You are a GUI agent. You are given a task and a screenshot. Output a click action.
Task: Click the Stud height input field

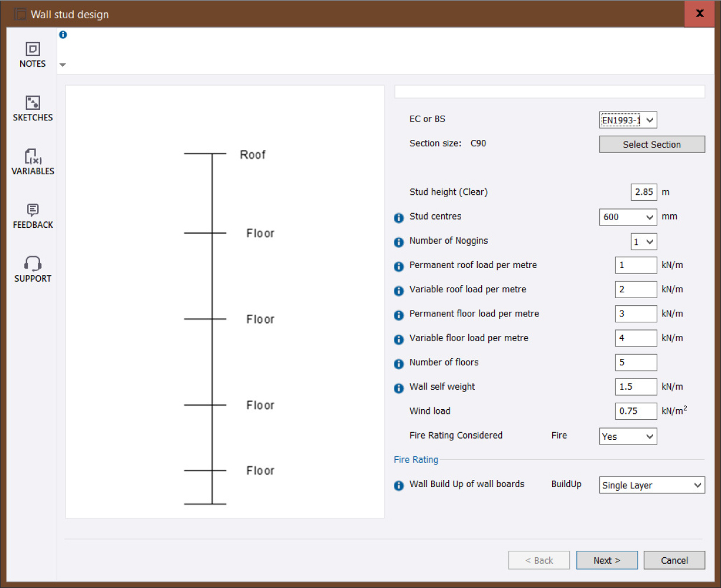(x=643, y=192)
